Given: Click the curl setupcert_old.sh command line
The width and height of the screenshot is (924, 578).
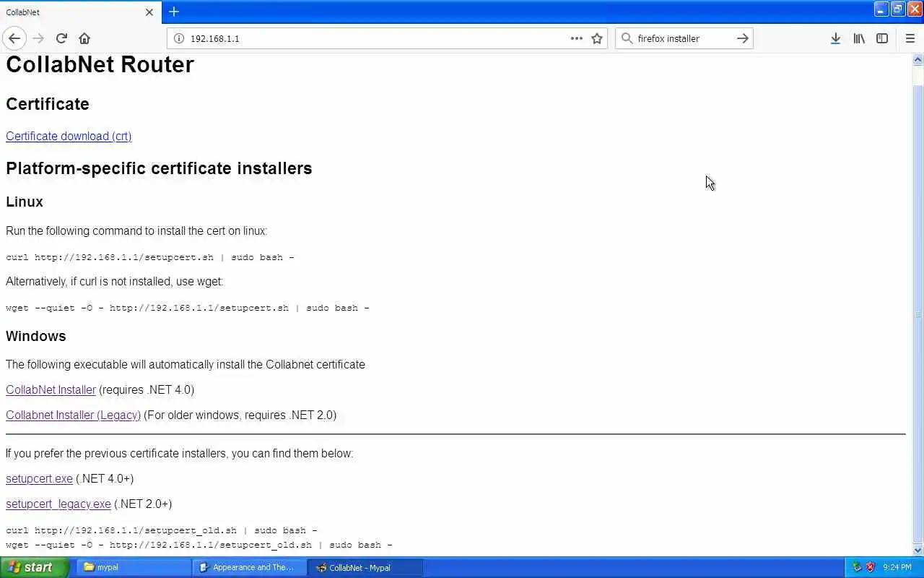Looking at the screenshot, I should click(x=162, y=530).
